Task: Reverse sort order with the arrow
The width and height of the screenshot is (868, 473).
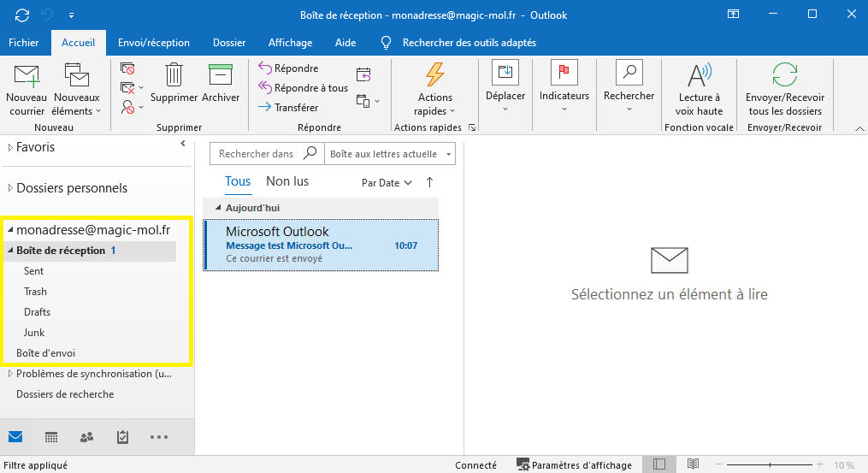Action: (x=429, y=182)
